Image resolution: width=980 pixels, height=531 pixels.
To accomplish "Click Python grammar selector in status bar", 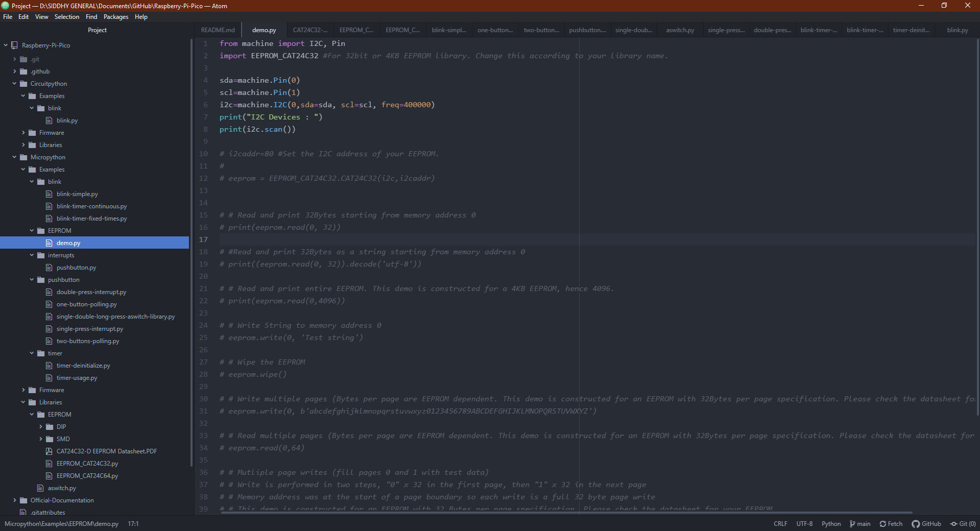I will pyautogui.click(x=831, y=523).
